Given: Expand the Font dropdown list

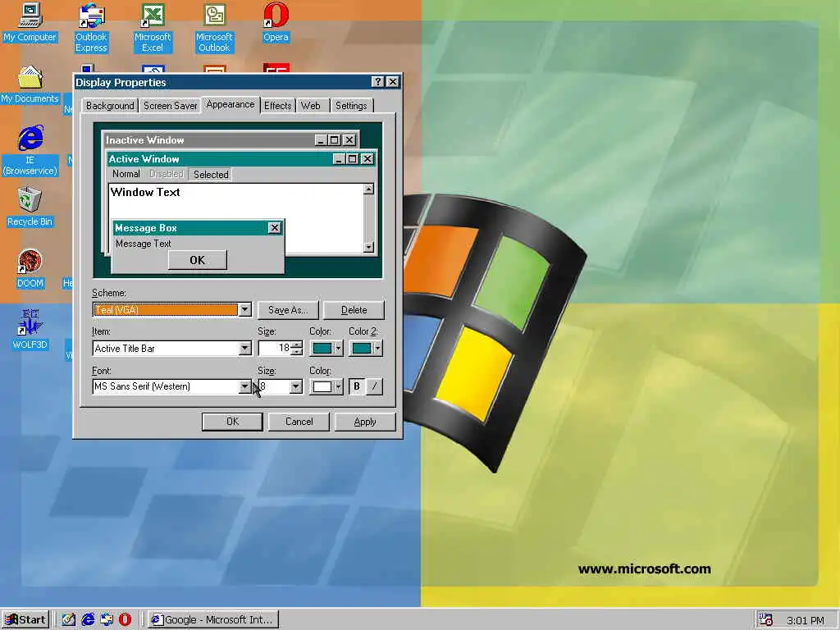Looking at the screenshot, I should [244, 386].
